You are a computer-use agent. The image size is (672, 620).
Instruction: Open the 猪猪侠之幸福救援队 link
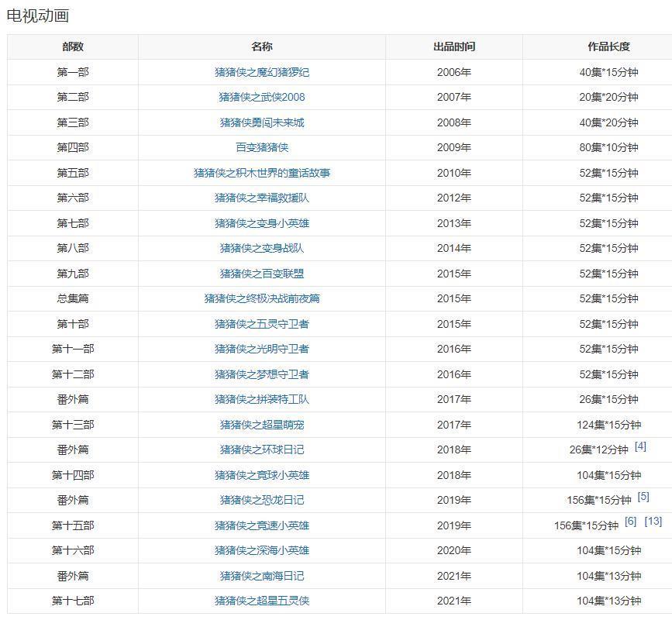click(x=261, y=197)
